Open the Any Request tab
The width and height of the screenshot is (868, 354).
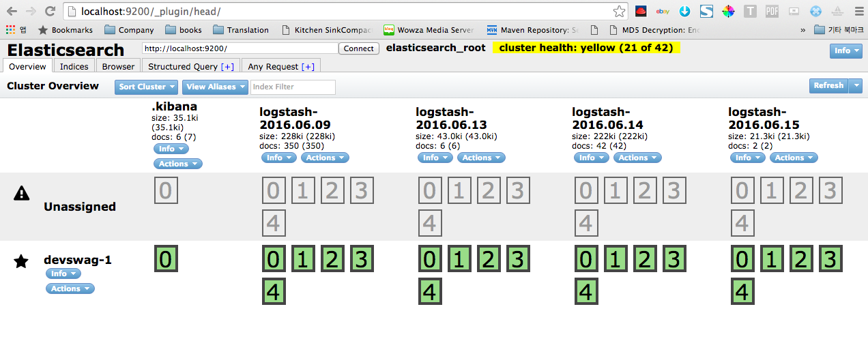click(x=281, y=66)
